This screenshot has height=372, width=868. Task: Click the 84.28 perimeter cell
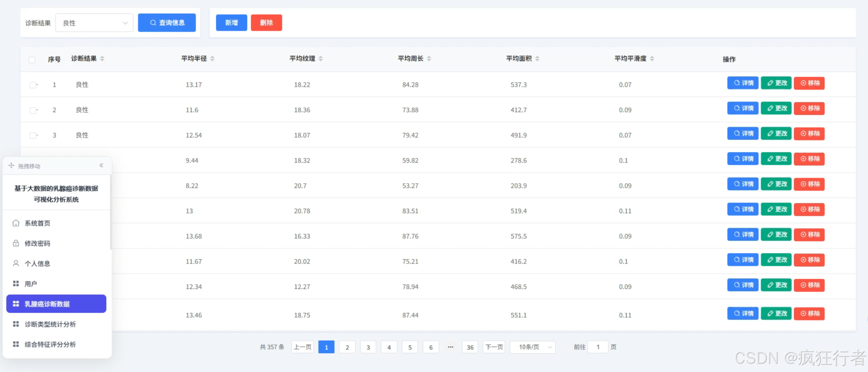pos(410,85)
